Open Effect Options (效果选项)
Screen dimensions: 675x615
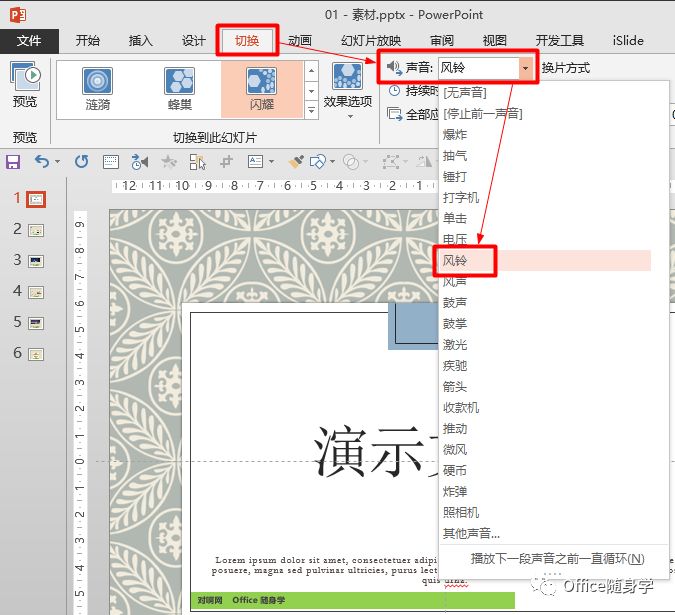[x=347, y=90]
